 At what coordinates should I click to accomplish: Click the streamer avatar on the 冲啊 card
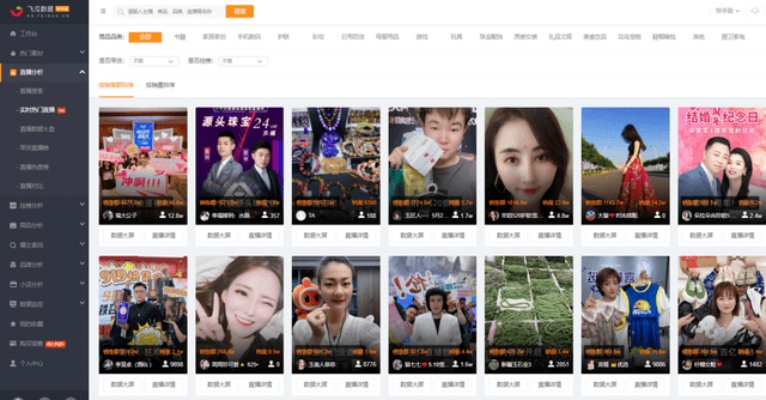pos(108,215)
